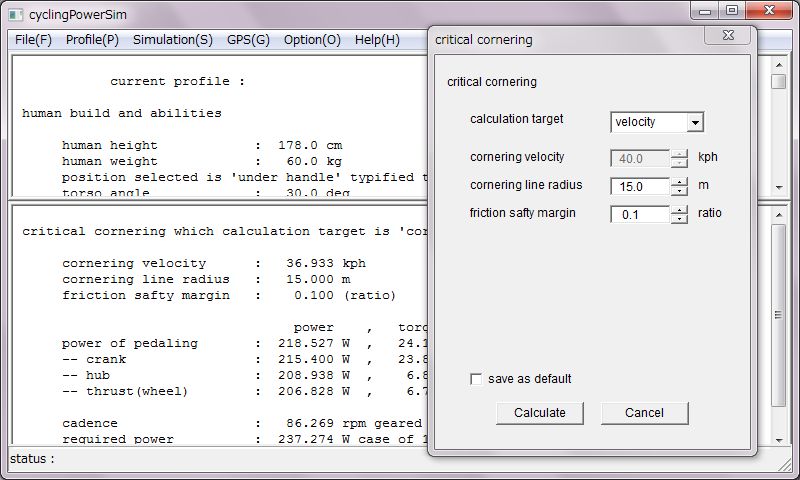Click the cornering velocity 36.933 kph result

[x=214, y=263]
